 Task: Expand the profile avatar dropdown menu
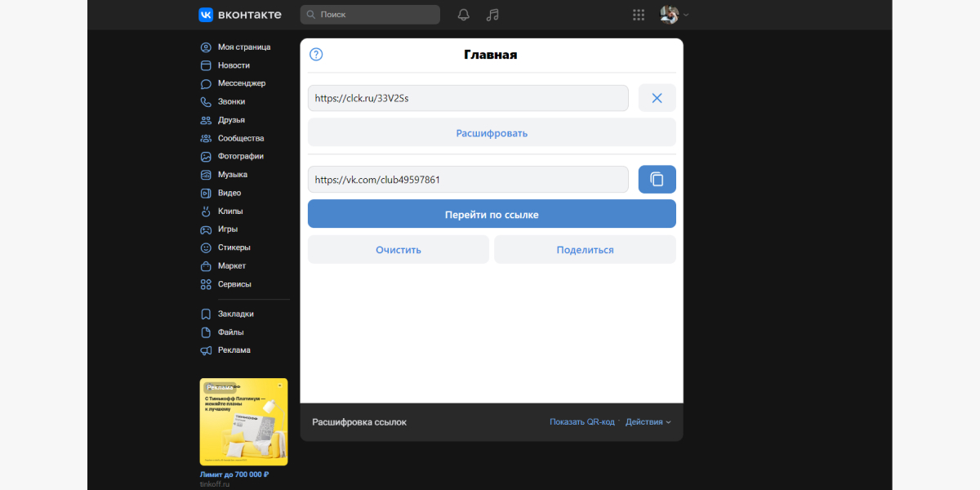(675, 15)
